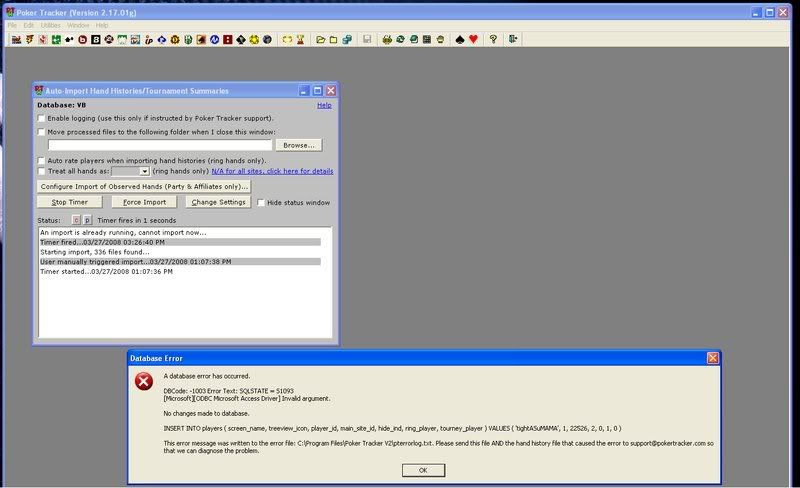Click the black spade toolbar icon
The height and width of the screenshot is (488, 800).
click(459, 40)
